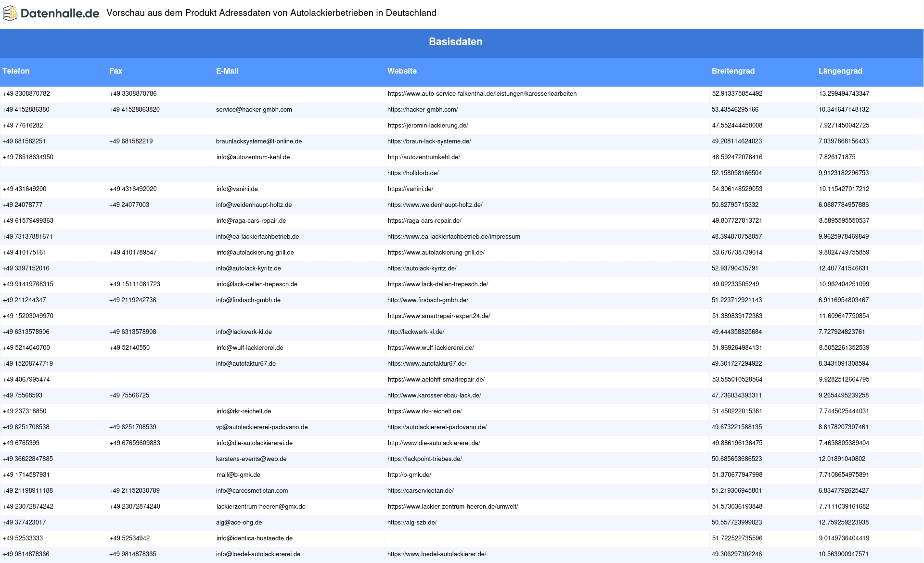Open the alg-szb.de website link
The height and width of the screenshot is (563, 924).
point(412,523)
